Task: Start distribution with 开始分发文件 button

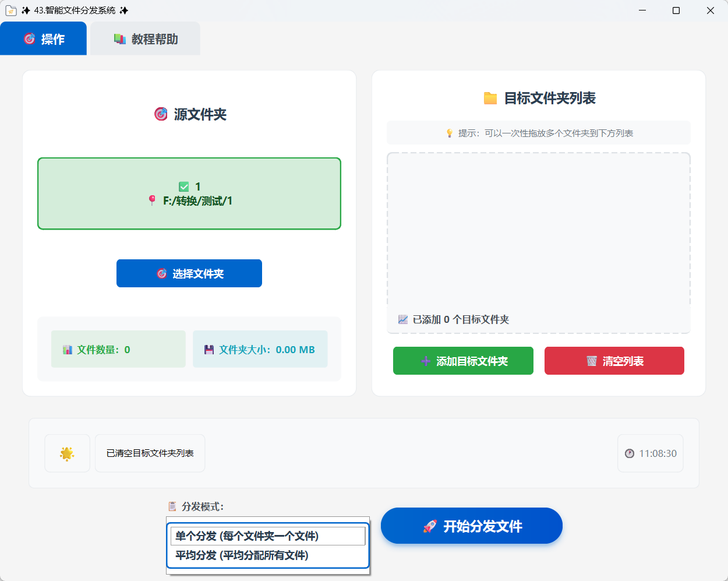Action: (x=471, y=526)
